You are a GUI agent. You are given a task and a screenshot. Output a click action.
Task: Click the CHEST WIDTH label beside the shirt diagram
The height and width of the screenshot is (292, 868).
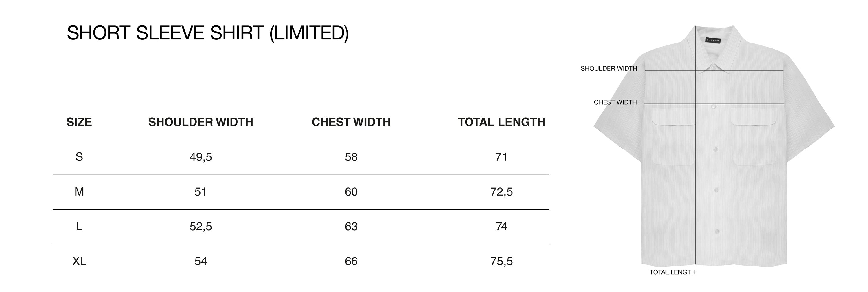(x=615, y=102)
